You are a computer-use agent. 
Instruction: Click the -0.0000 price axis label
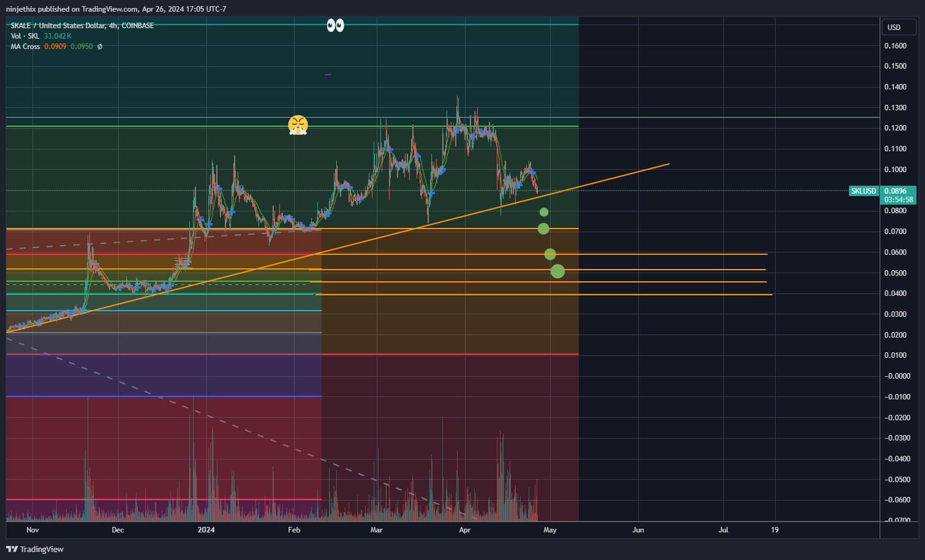[x=897, y=376]
